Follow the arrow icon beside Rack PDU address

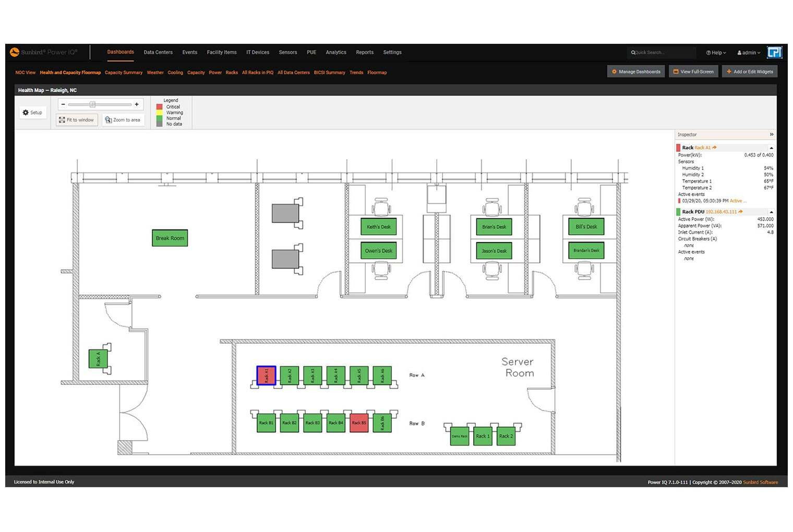(741, 212)
